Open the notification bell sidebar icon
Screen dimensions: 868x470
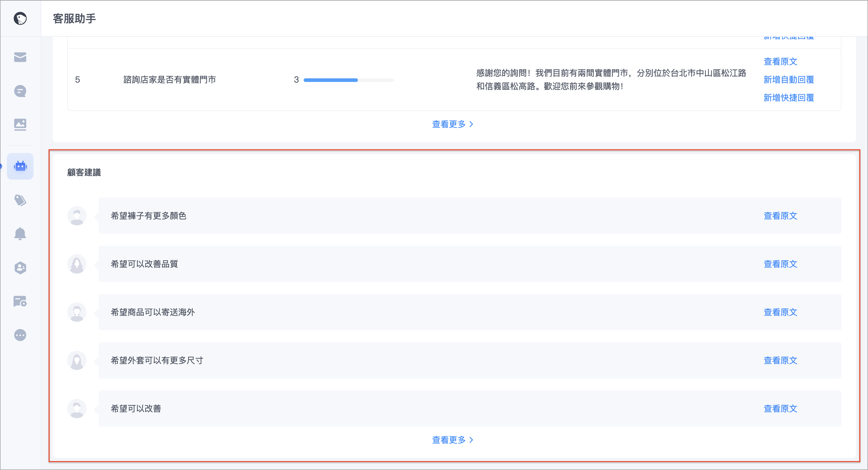pos(20,234)
